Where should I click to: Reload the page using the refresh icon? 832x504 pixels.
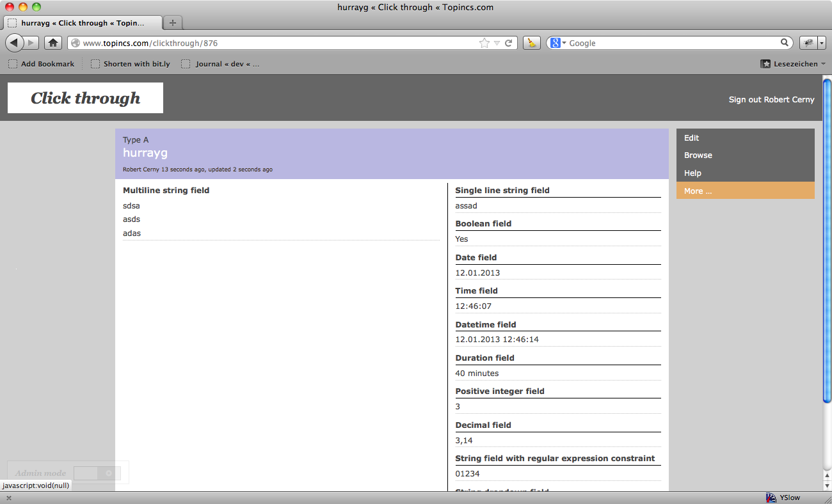click(x=509, y=43)
